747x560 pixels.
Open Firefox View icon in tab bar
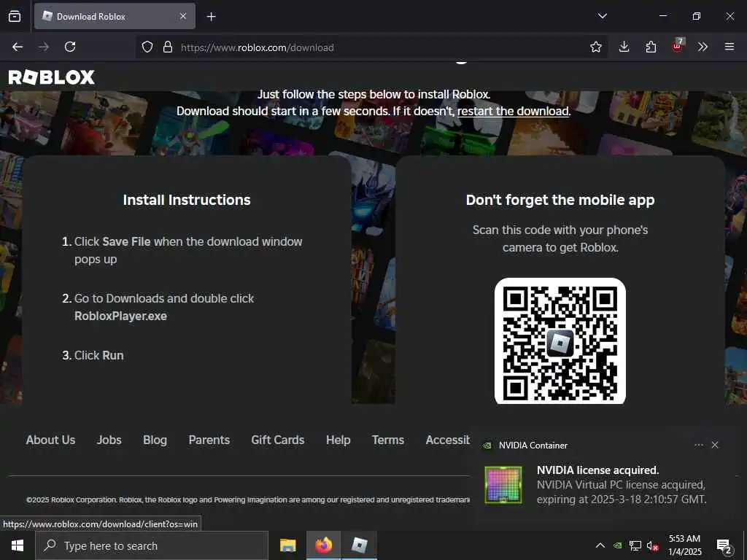click(x=15, y=16)
